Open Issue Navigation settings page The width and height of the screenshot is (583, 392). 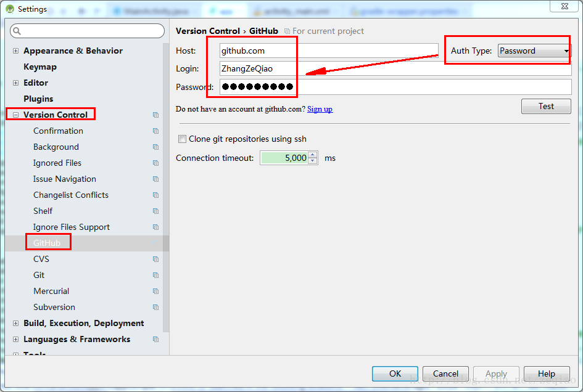[64, 179]
